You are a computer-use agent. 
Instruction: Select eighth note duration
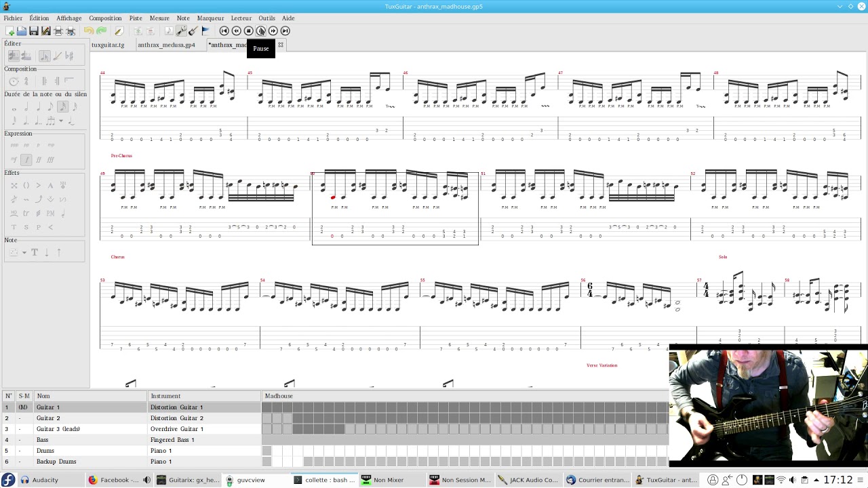50,107
